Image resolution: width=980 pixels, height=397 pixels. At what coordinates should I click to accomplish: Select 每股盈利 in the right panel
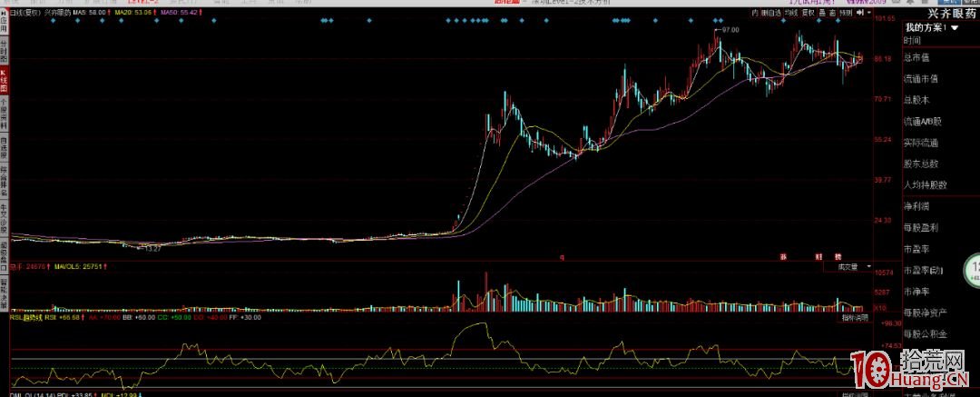pyautogui.click(x=921, y=228)
